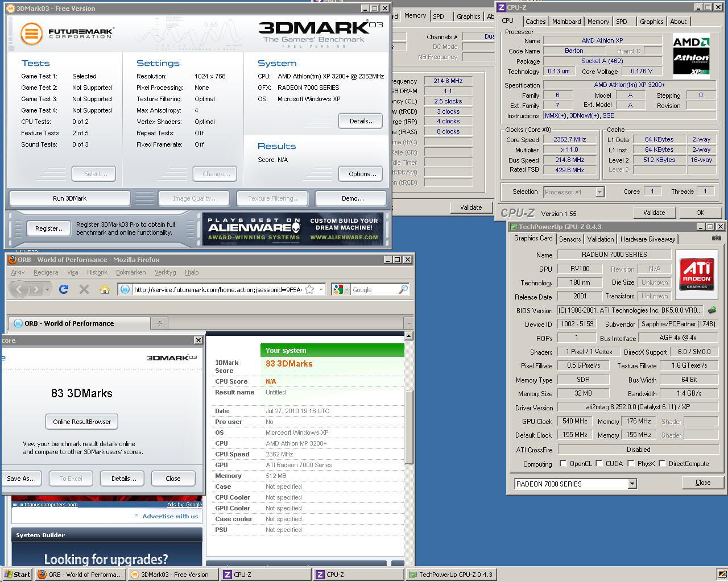
Task: Switch to Mainboard tab in CPU-Z
Action: (x=566, y=22)
